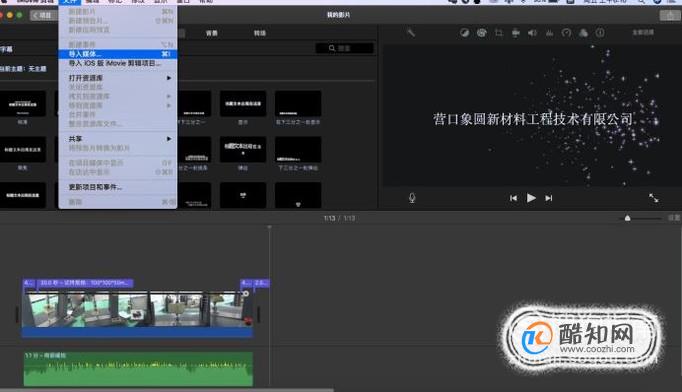The height and width of the screenshot is (392, 682).
Task: Select the 下三分之一和弹出 title thumbnail
Action: [298, 149]
